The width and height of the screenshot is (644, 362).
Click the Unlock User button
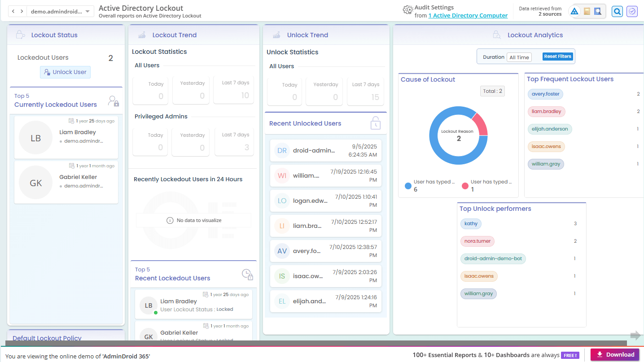(x=65, y=72)
